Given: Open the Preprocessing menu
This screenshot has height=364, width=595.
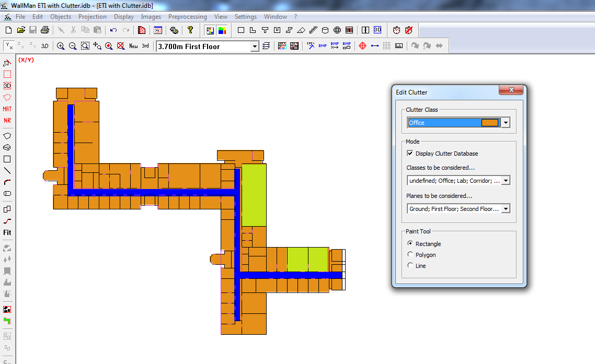Looking at the screenshot, I should [x=187, y=17].
